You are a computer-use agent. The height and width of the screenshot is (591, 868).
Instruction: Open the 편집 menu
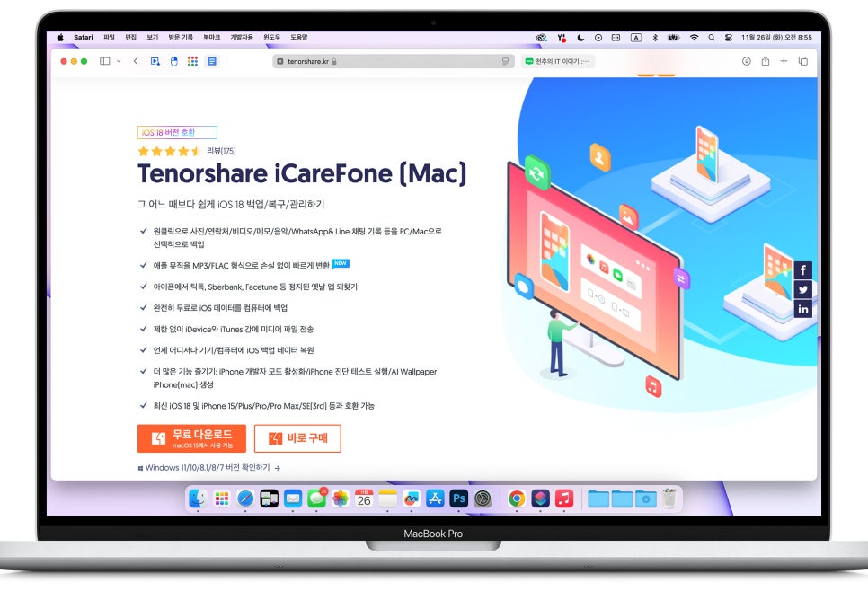(130, 37)
